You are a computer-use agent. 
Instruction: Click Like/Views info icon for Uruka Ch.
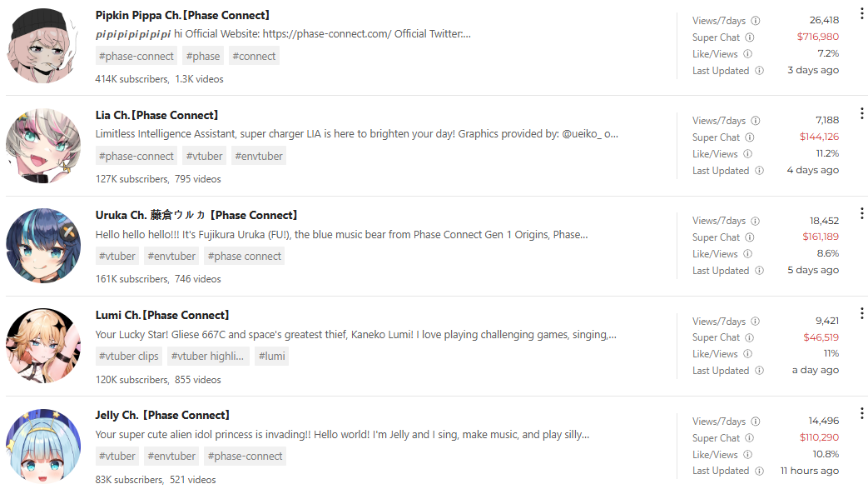[x=748, y=253]
